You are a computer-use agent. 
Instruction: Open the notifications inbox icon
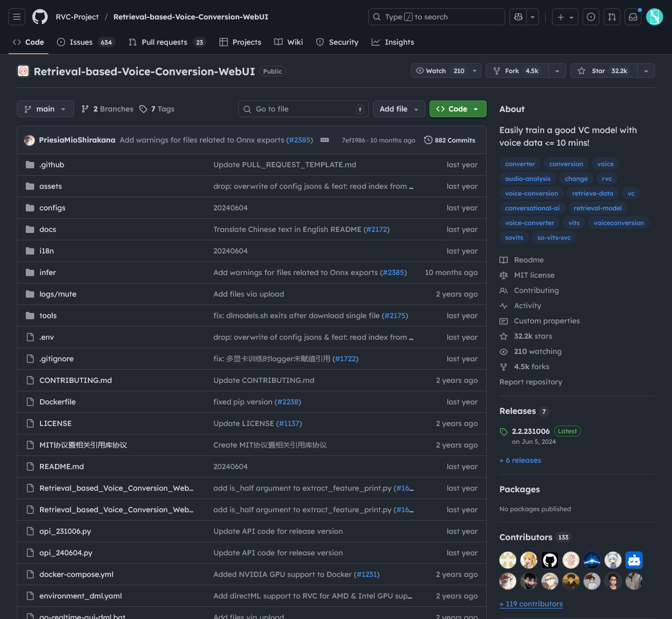[x=633, y=17]
